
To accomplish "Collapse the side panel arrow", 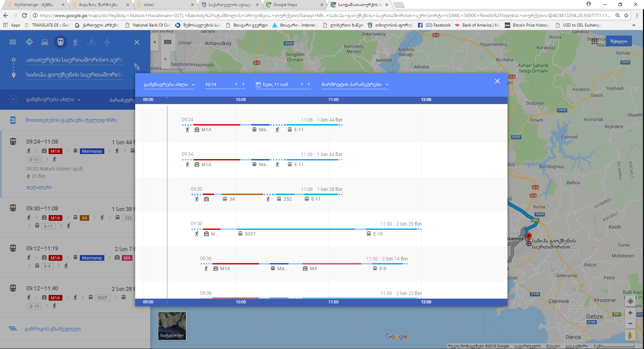I will [x=154, y=42].
